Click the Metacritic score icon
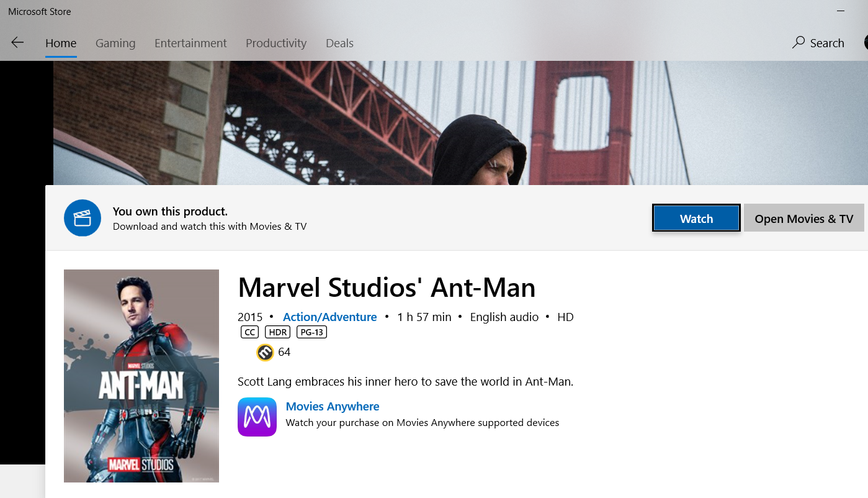Viewport: 868px width, 498px height. click(265, 352)
